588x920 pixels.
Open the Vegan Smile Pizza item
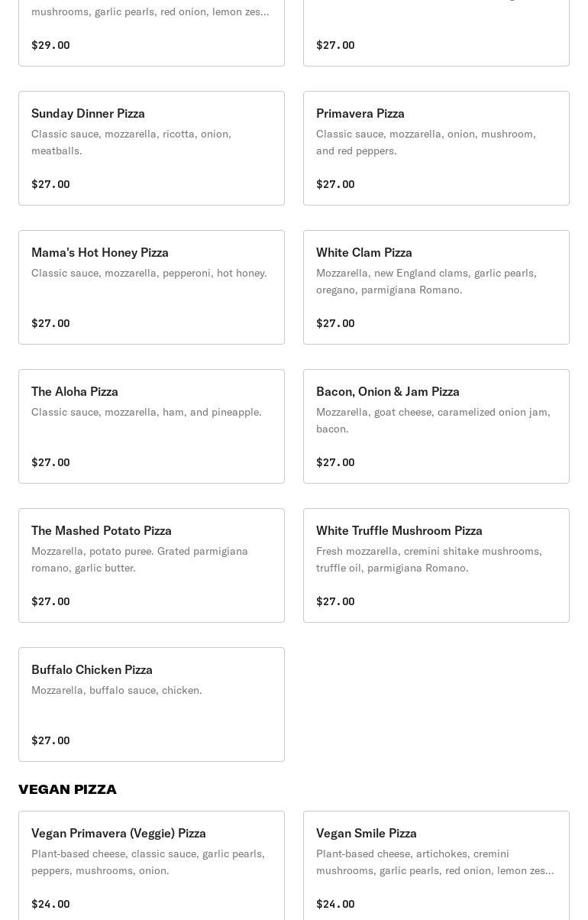(x=436, y=866)
